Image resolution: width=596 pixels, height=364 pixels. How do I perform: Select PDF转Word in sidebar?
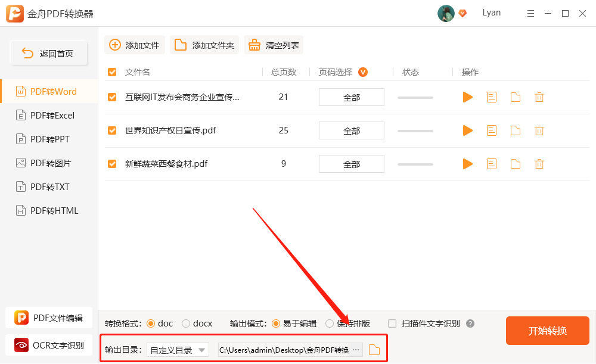[49, 92]
